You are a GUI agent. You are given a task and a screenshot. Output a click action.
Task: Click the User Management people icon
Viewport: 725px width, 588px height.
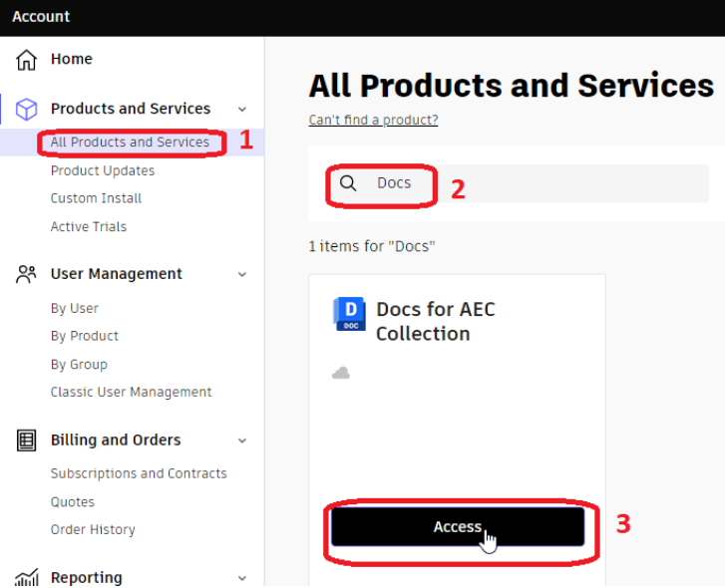[26, 274]
